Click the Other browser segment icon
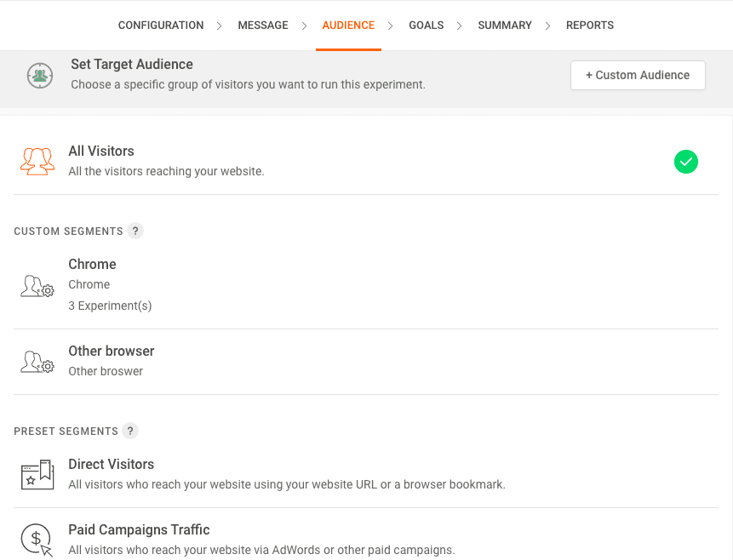Image resolution: width=733 pixels, height=560 pixels. click(x=37, y=362)
